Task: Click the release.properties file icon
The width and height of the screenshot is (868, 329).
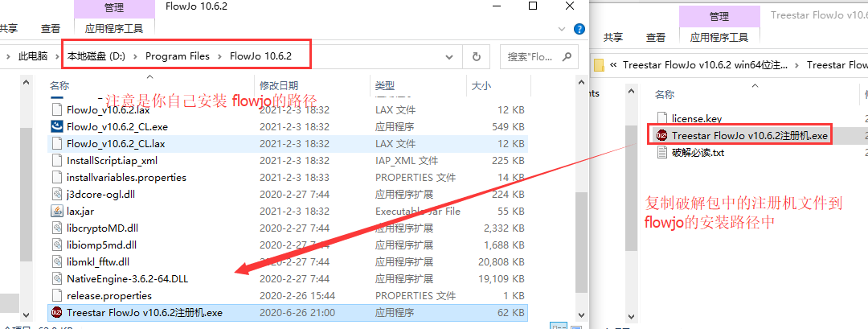Action: (x=56, y=295)
